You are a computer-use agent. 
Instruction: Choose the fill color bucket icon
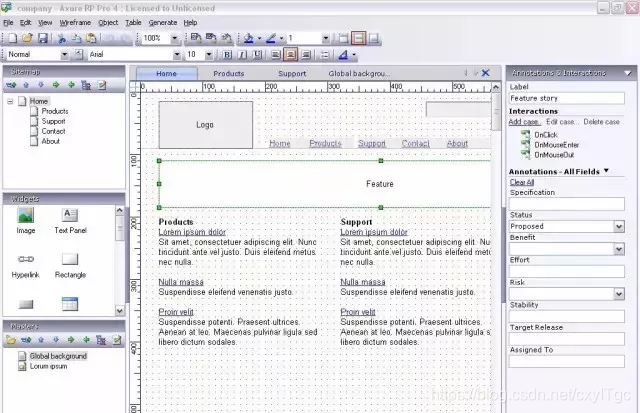tap(249, 38)
